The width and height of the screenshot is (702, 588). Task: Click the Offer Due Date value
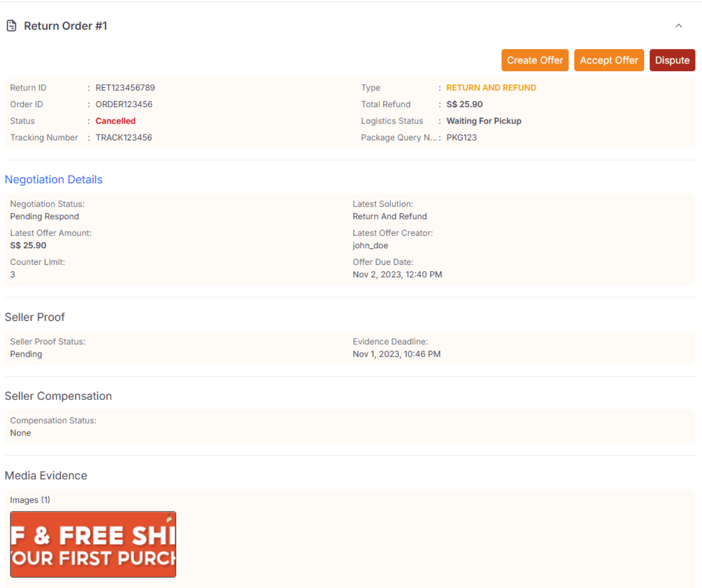click(397, 274)
